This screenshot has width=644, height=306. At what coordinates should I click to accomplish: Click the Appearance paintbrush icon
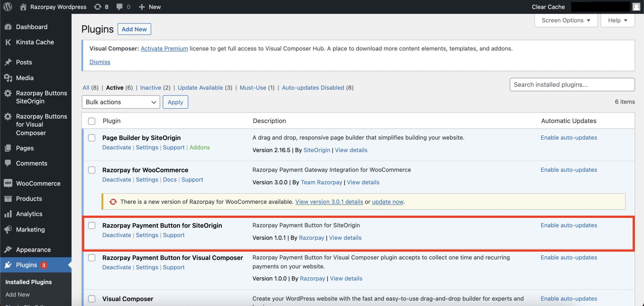tap(8, 250)
